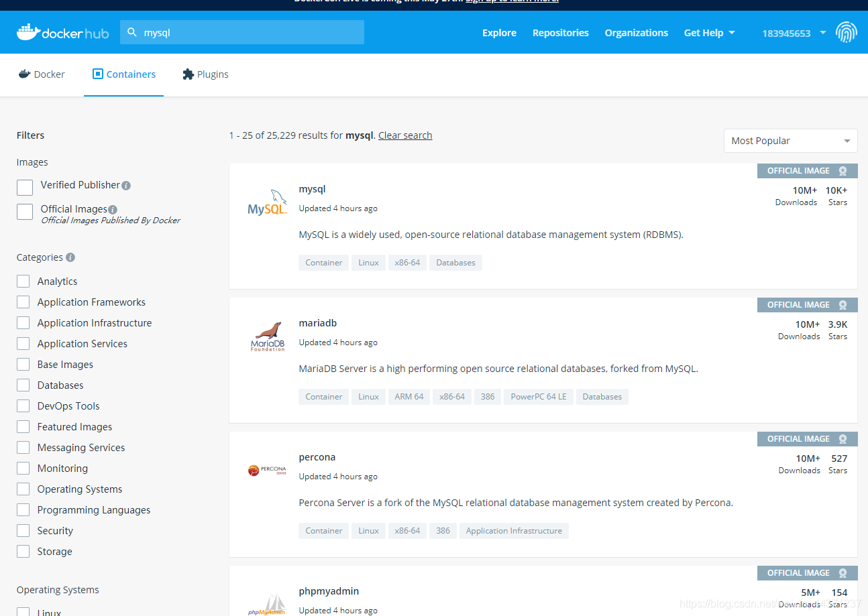This screenshot has width=868, height=616.
Task: Click the Containers square tab icon
Action: [98, 74]
